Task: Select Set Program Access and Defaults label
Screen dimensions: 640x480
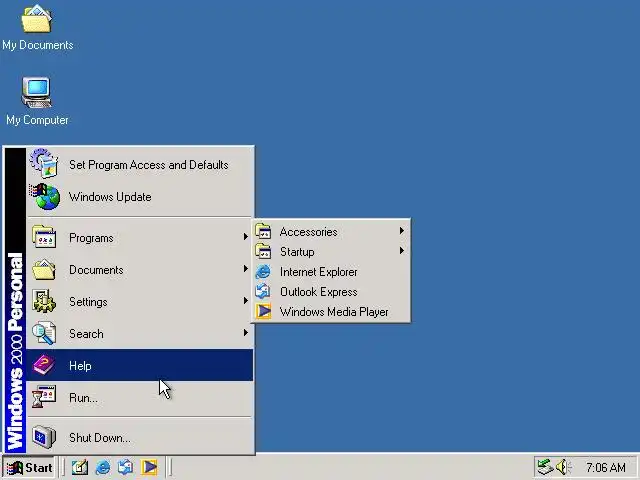Action: pyautogui.click(x=149, y=165)
